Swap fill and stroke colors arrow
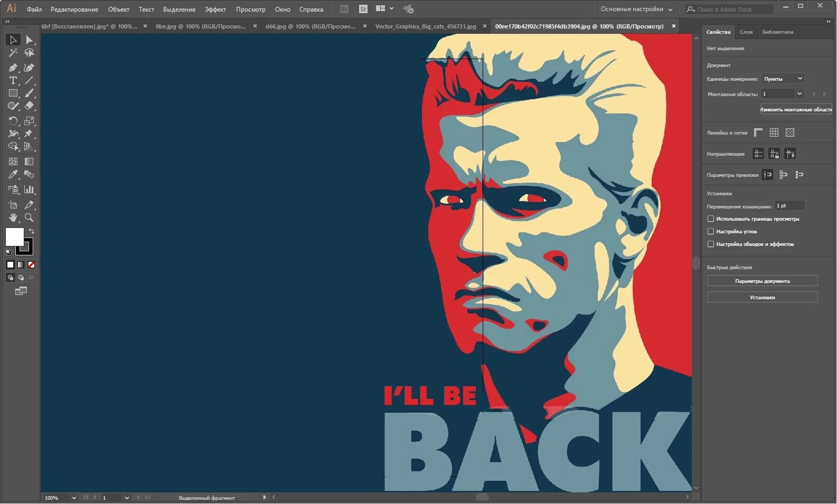 (32, 231)
